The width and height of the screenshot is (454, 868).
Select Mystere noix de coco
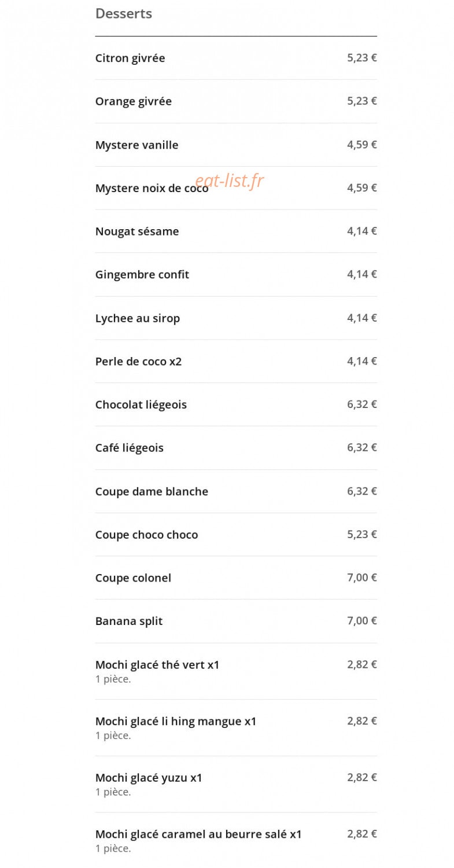pyautogui.click(x=236, y=188)
